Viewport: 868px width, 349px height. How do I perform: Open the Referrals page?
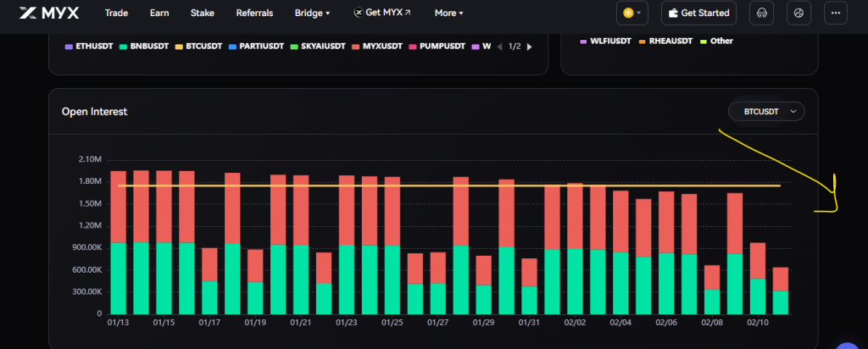pos(254,14)
